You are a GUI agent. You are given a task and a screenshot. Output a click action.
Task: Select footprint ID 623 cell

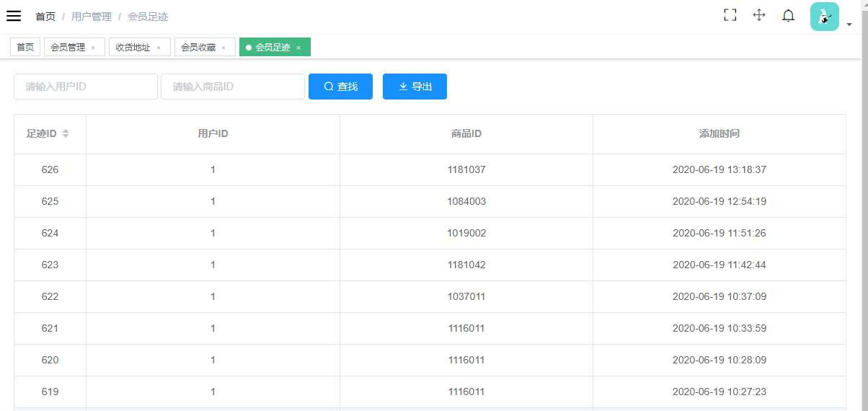pos(50,265)
